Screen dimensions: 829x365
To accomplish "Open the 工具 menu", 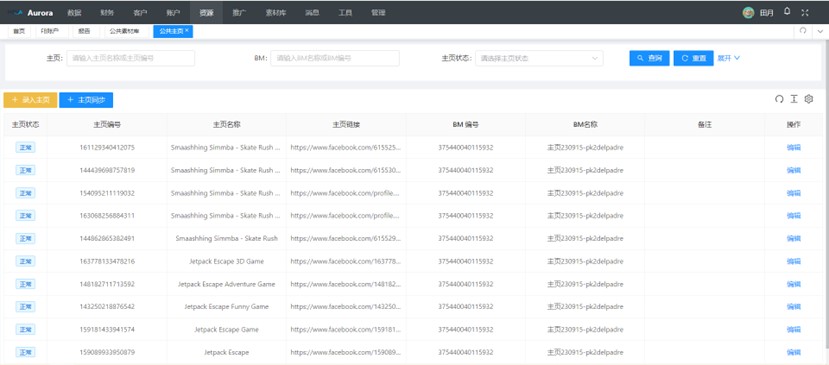I will tap(345, 13).
